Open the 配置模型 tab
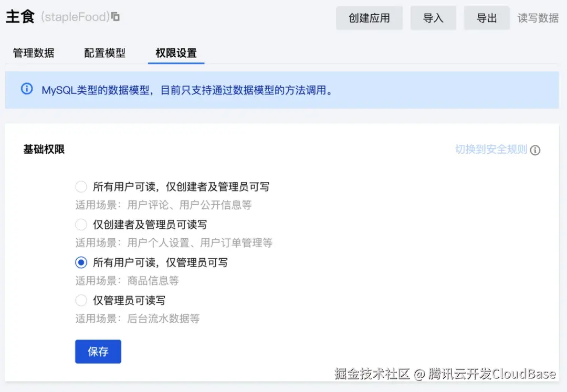The width and height of the screenshot is (567, 392). point(104,53)
